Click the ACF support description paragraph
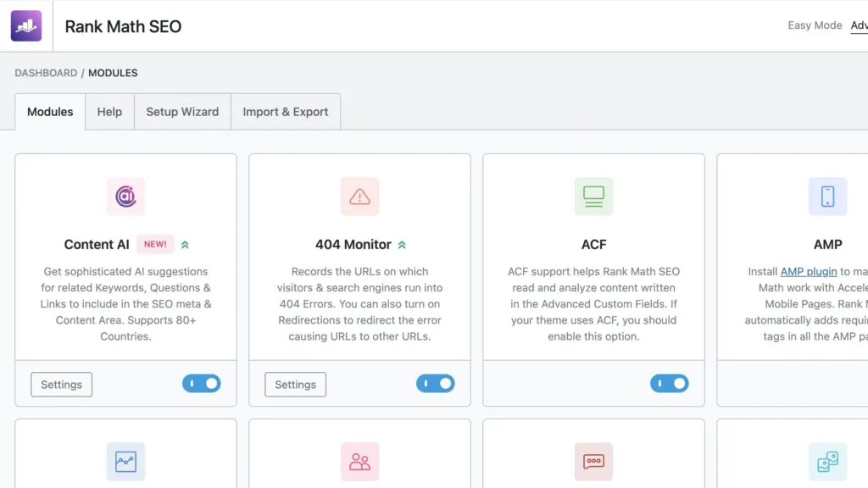 (593, 304)
